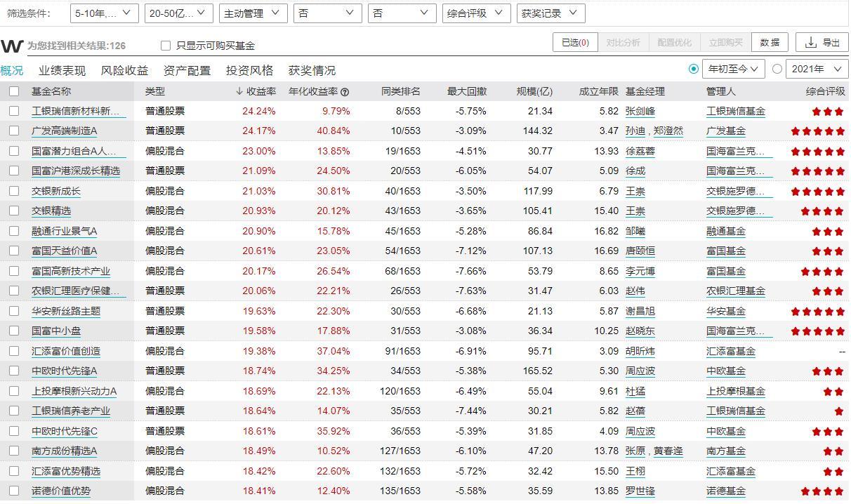Open company link 广发基金
The width and height of the screenshot is (851, 504).
726,131
